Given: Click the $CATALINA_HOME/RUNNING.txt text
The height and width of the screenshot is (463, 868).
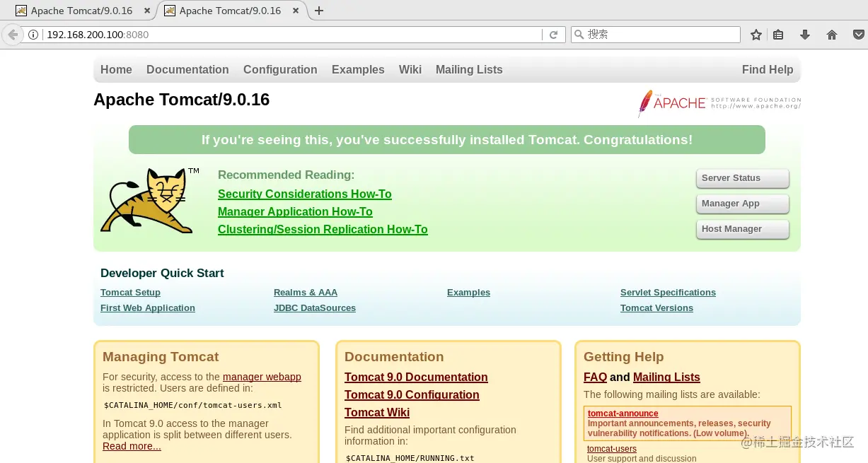Looking at the screenshot, I should coord(410,458).
